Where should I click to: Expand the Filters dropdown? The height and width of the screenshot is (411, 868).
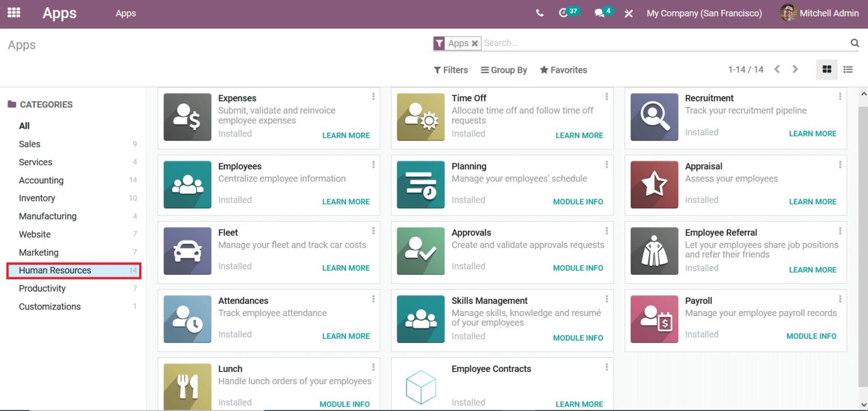pos(451,70)
